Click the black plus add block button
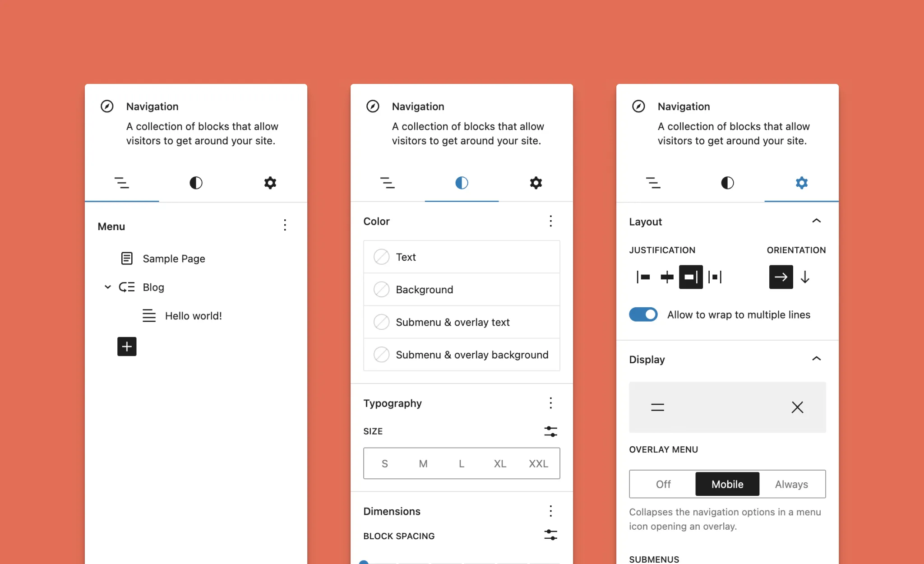The height and width of the screenshot is (564, 924). [x=127, y=347]
